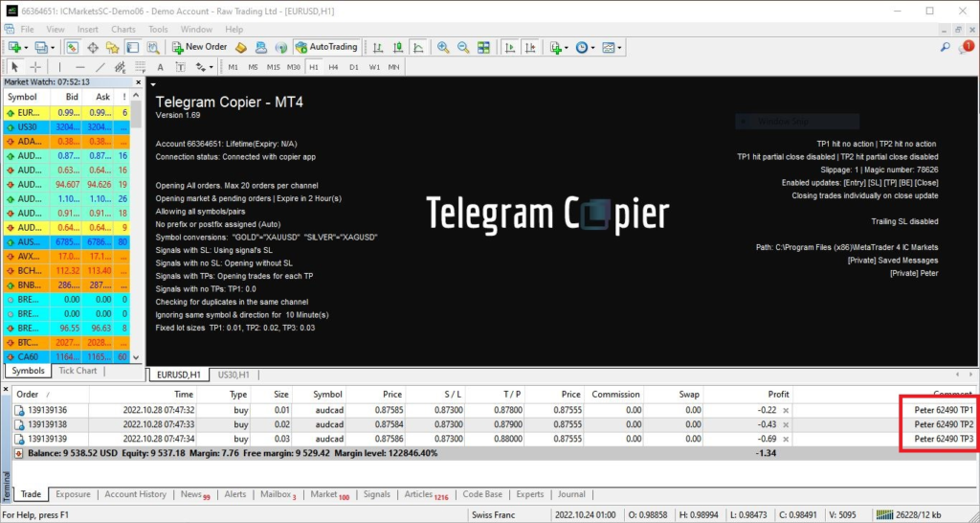Viewport: 980px width, 523px height.
Task: Pick the text label tool
Action: coord(159,67)
